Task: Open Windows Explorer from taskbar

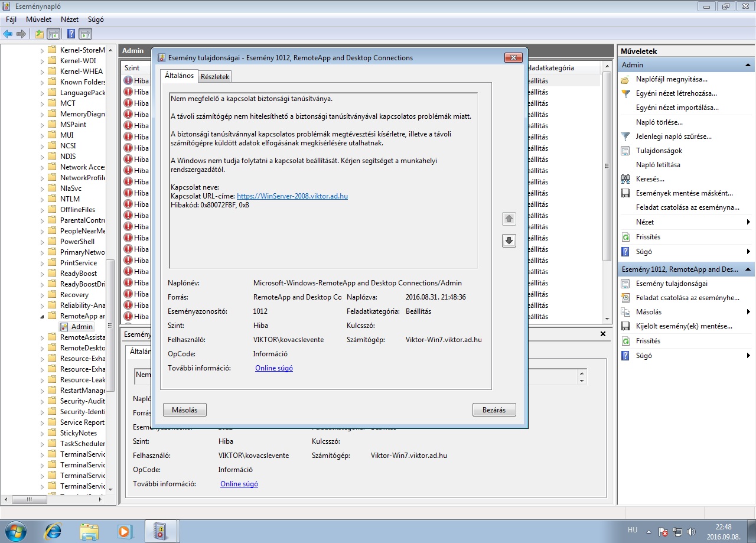Action: click(89, 531)
